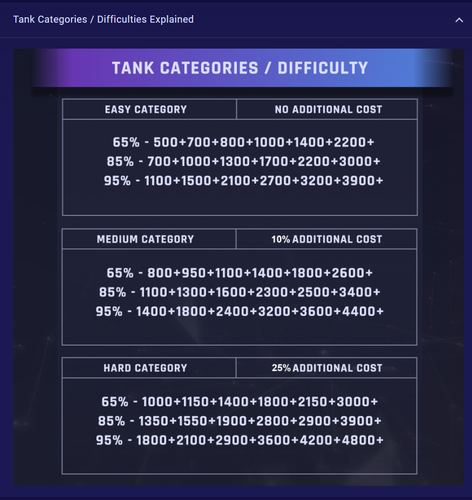Screen dimensions: 472x500
Task: Collapse the Tank Categories accordion chevron
Action: point(459,20)
